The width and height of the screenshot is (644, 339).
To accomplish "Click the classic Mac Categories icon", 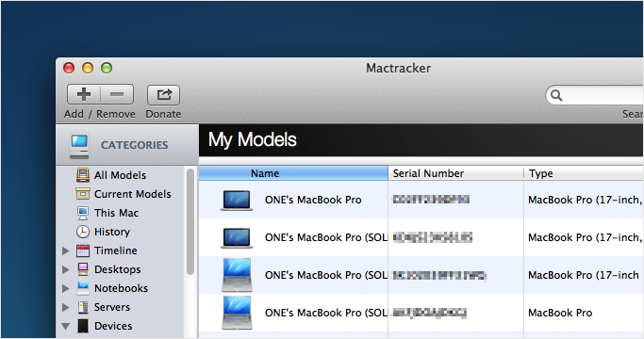I will click(79, 146).
